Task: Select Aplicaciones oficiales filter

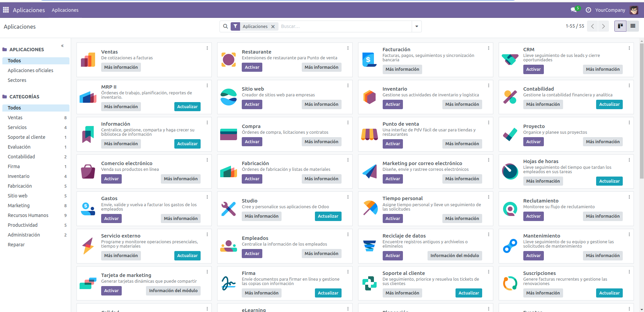Action: [30, 70]
